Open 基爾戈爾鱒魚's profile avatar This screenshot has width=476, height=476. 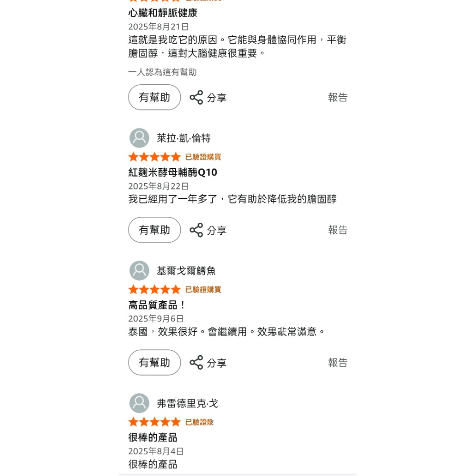pos(139,270)
